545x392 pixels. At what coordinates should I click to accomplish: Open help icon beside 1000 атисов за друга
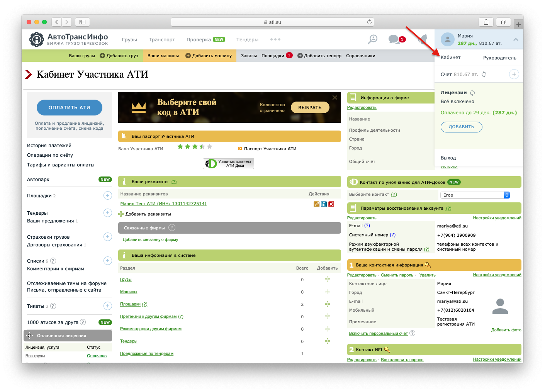tap(83, 322)
